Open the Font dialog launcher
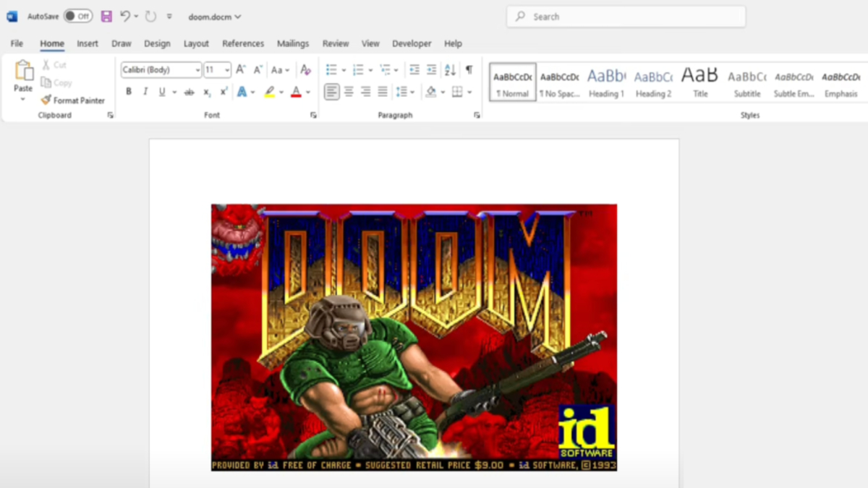The height and width of the screenshot is (488, 868). click(x=313, y=115)
